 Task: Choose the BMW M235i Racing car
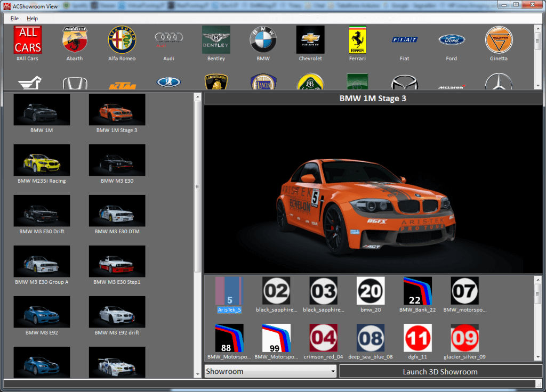pos(42,160)
